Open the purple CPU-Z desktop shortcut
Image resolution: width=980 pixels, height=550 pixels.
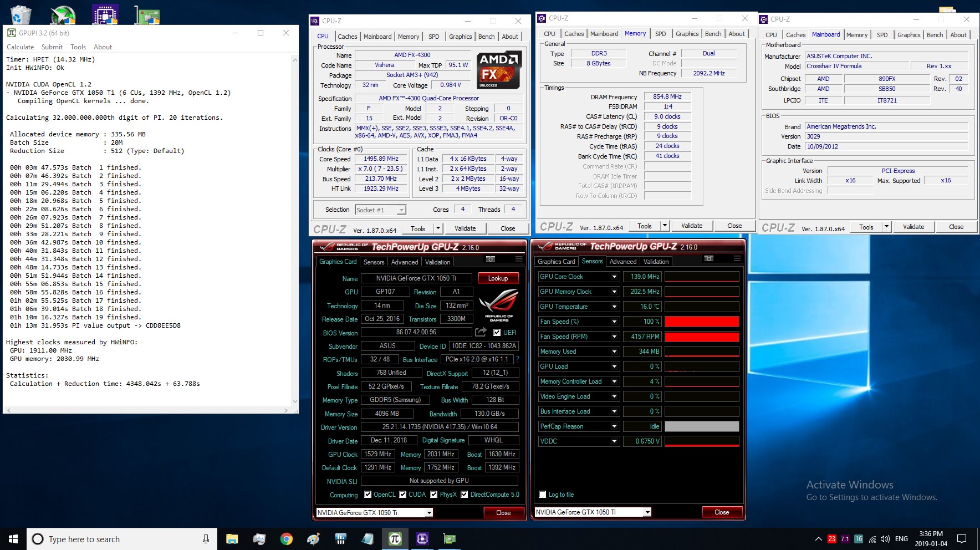pyautogui.click(x=105, y=13)
